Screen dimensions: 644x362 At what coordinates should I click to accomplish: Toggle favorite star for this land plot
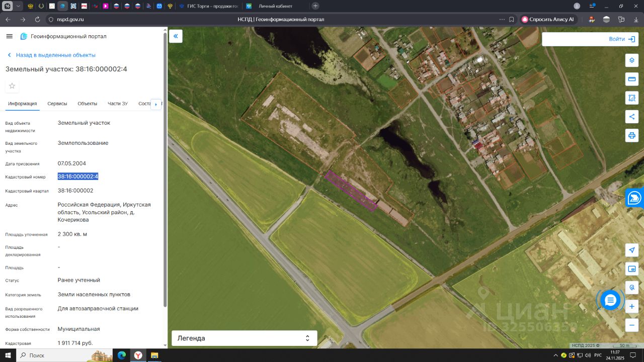click(12, 86)
